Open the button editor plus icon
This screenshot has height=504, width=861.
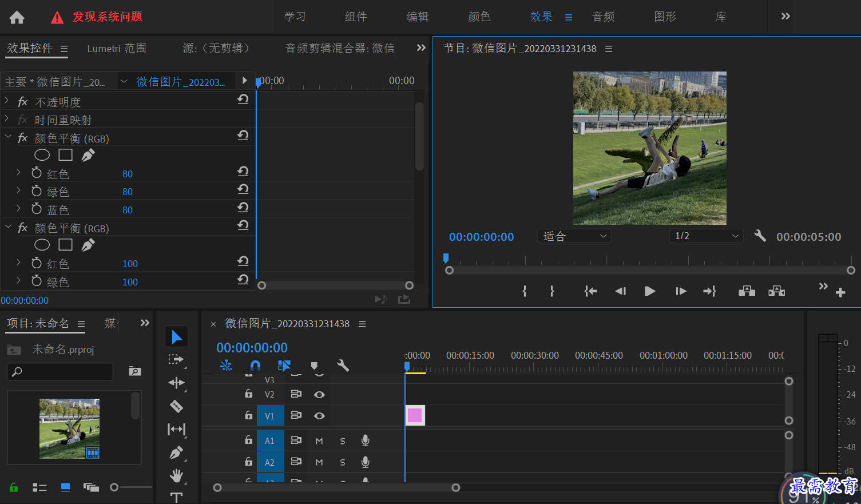point(840,293)
